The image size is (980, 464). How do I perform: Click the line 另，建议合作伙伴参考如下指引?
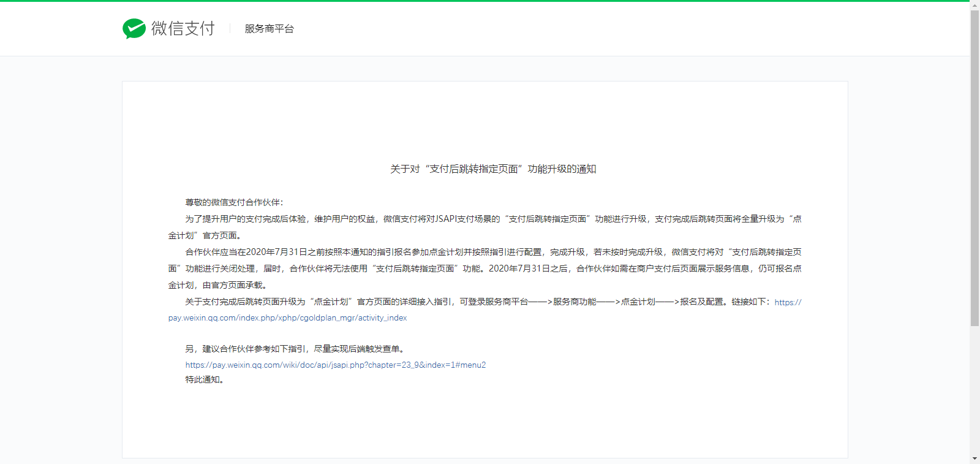pos(295,349)
